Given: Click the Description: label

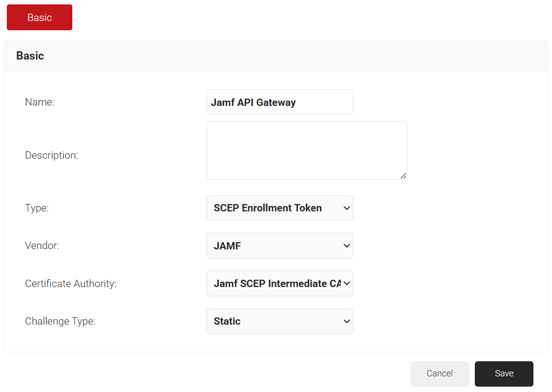Looking at the screenshot, I should point(51,155).
